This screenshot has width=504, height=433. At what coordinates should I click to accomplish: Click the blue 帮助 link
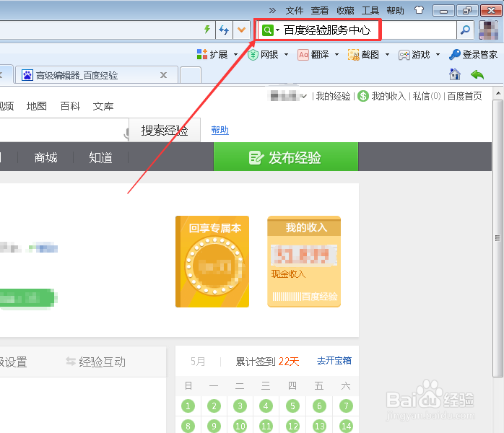point(220,130)
